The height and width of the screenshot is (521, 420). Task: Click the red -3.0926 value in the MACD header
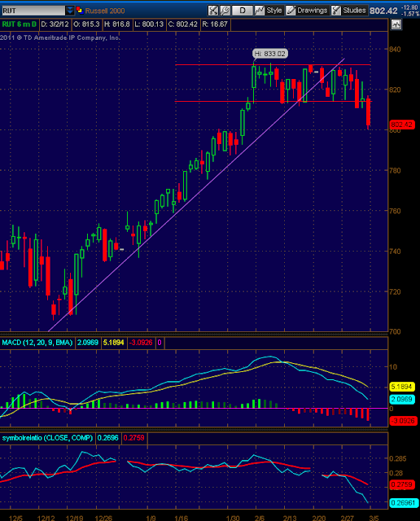coord(141,343)
